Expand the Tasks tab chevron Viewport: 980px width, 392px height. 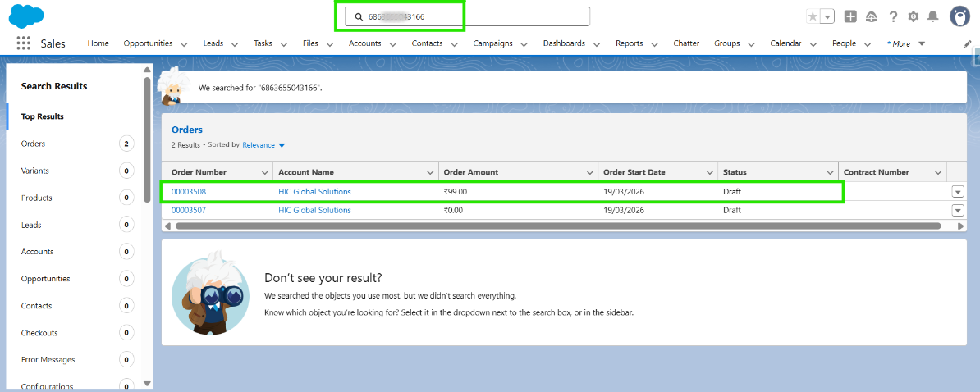point(284,44)
